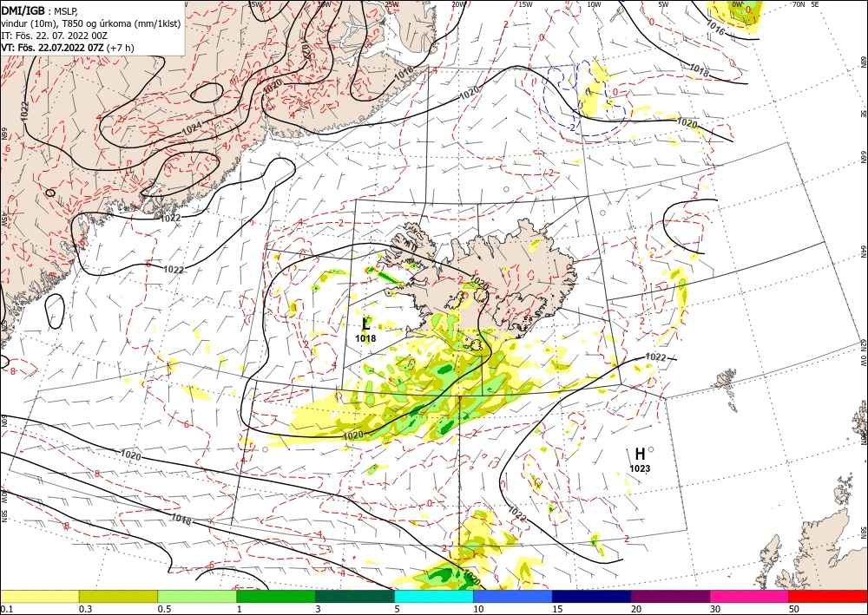The height and width of the screenshot is (615, 868).
Task: Click the "15W" longitude label
Action: (526, 4)
